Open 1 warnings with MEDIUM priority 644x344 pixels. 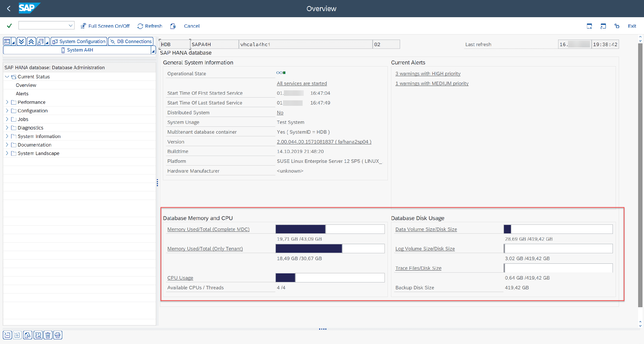(432, 83)
